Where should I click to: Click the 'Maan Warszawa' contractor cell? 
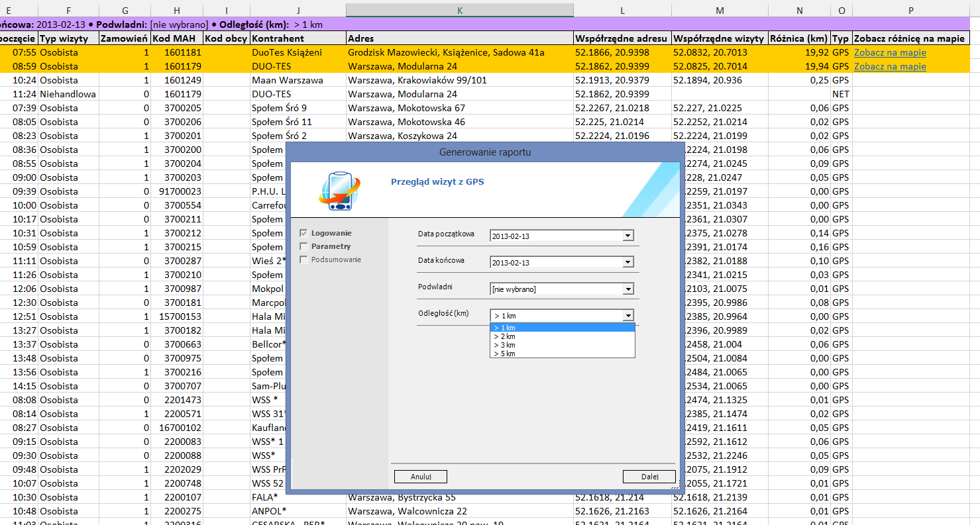click(298, 80)
